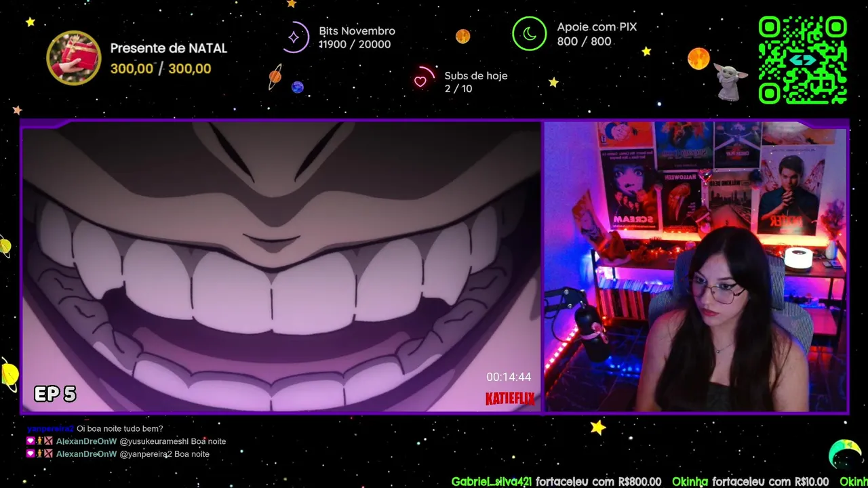Click the Presente de NATAL title text
This screenshot has height=488, width=868.
168,48
